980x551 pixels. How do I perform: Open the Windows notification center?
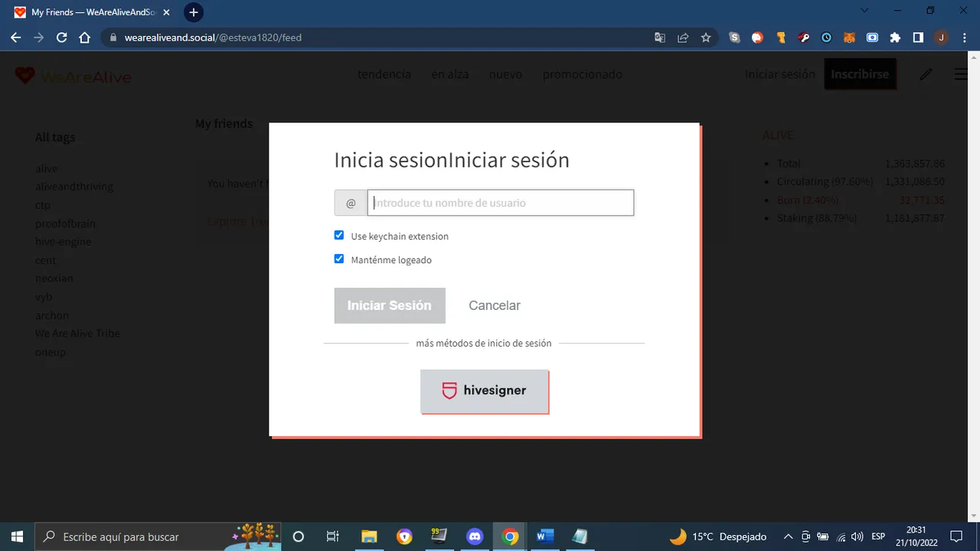(955, 536)
